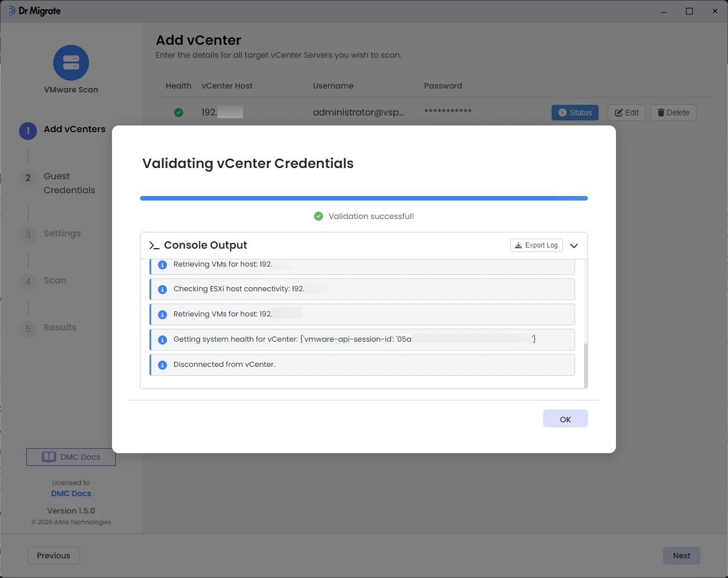
Task: Click the info icon beside Disconnected from vCenter
Action: (162, 365)
